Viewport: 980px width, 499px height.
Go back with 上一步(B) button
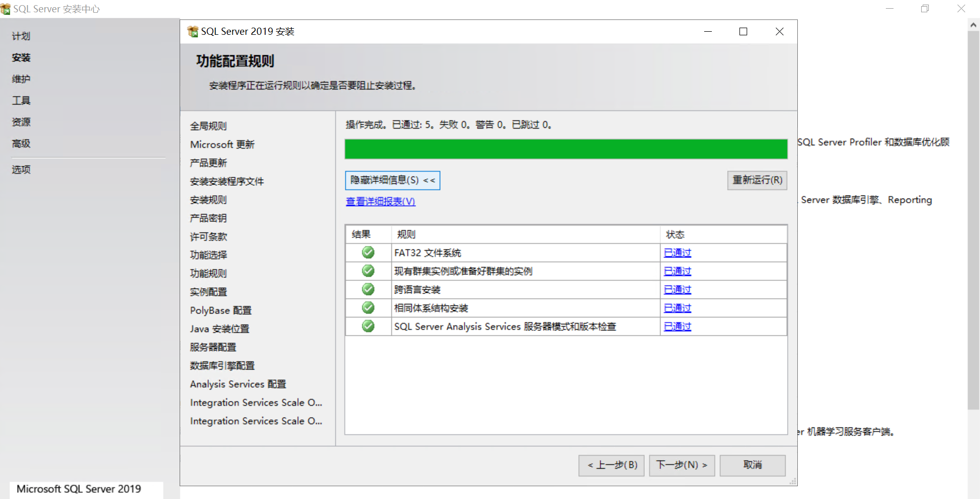point(612,465)
